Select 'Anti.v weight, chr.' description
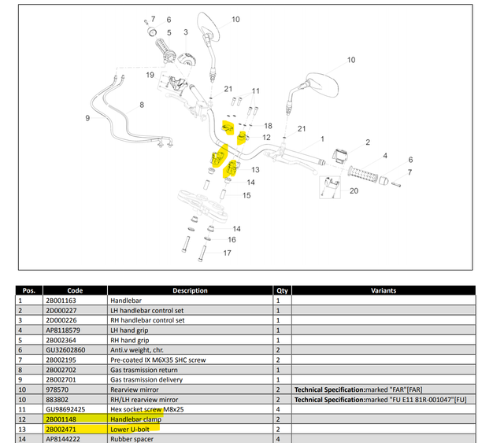 pos(136,350)
